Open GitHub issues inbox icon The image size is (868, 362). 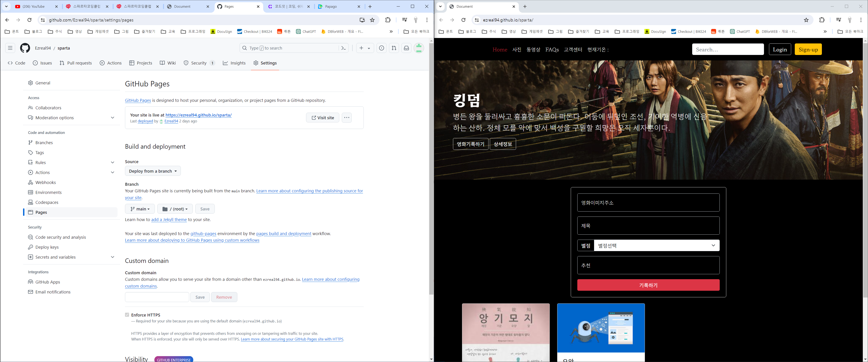coord(381,48)
